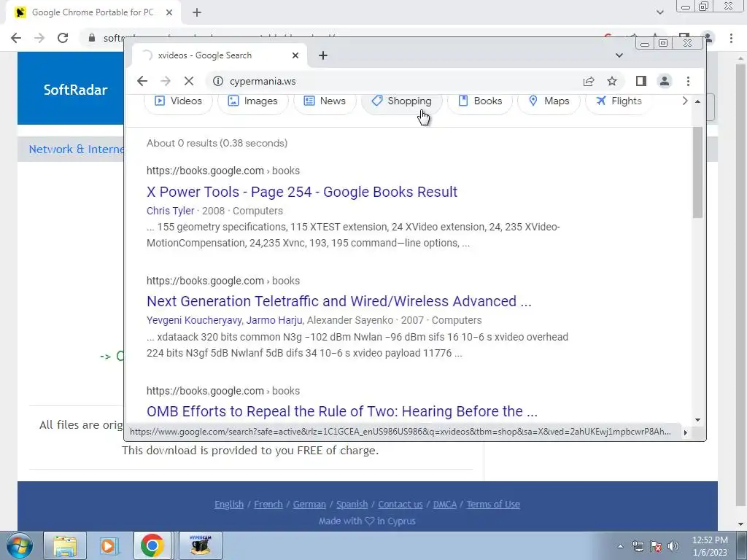Viewport: 747px width, 560px height.
Task: Open Jarmo Harju author link
Action: 274,320
